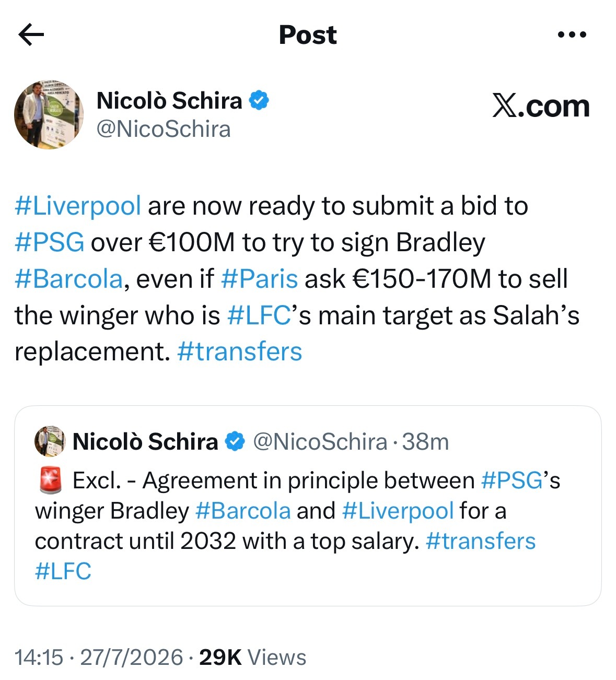Image resolution: width=616 pixels, height=680 pixels.
Task: Open the @NicoSchira handle under the name
Action: [x=164, y=129]
